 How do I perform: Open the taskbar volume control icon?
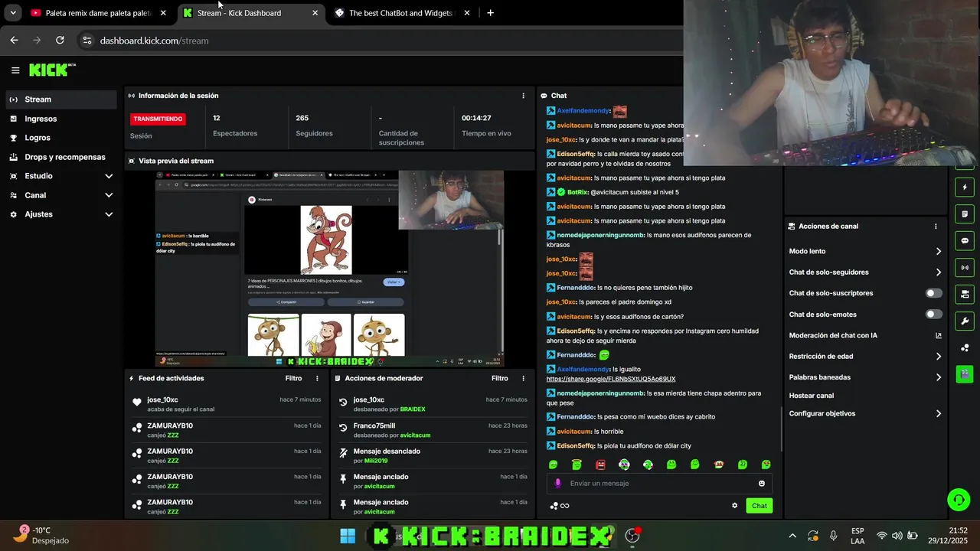tap(897, 536)
